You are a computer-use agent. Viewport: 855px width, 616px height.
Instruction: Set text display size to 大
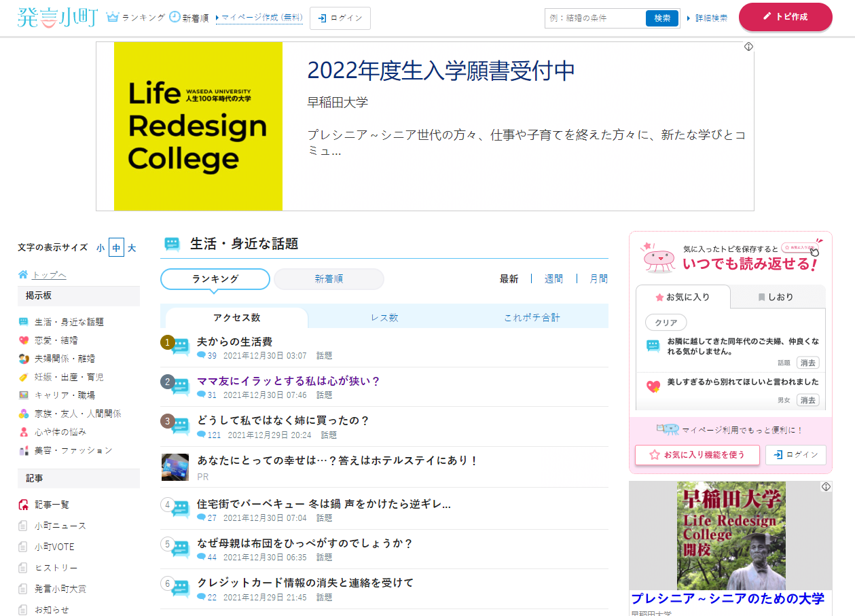[132, 248]
